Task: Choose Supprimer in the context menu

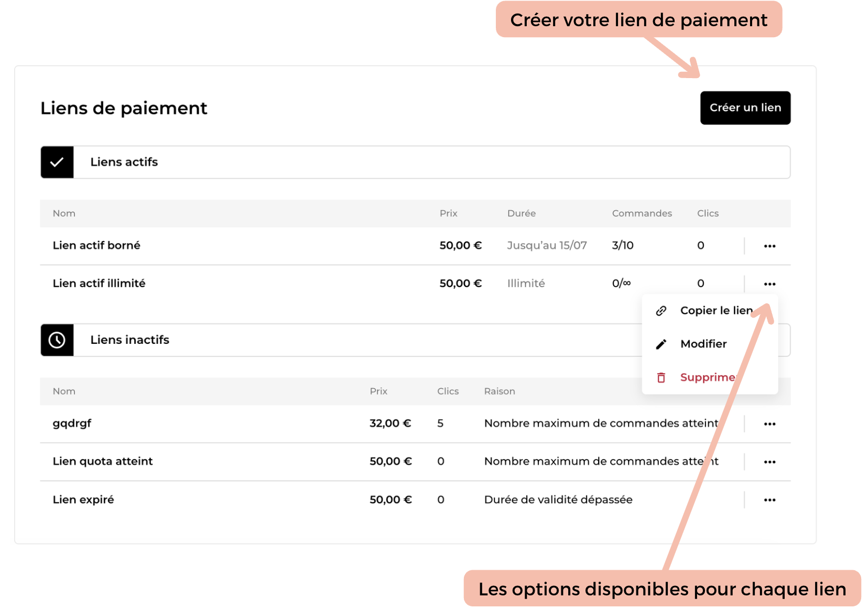Action: 710,377
